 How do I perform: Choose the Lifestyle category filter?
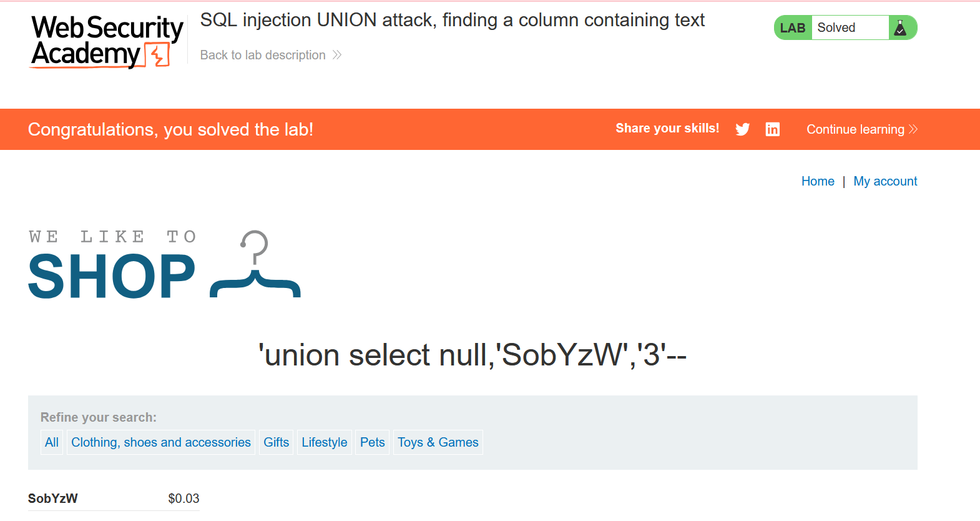(325, 442)
